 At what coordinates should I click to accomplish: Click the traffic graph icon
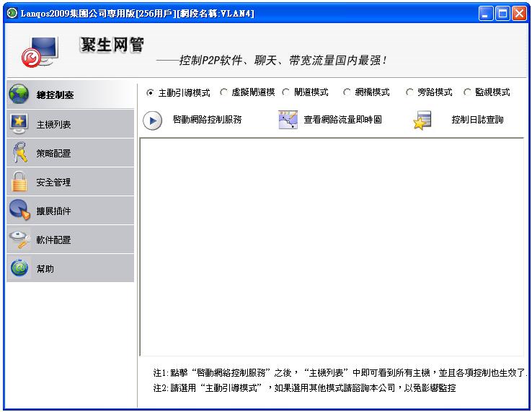tap(288, 120)
